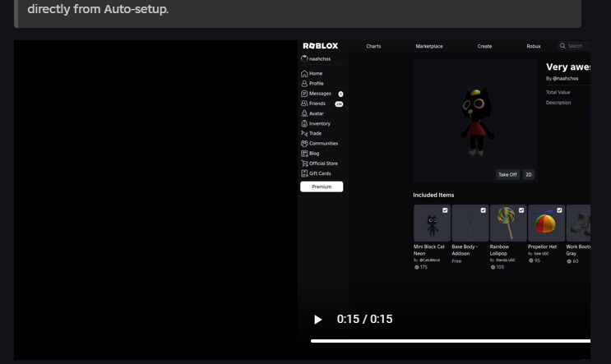Image resolution: width=611 pixels, height=364 pixels.
Task: Click the Inventory icon in sidebar
Action: [304, 124]
